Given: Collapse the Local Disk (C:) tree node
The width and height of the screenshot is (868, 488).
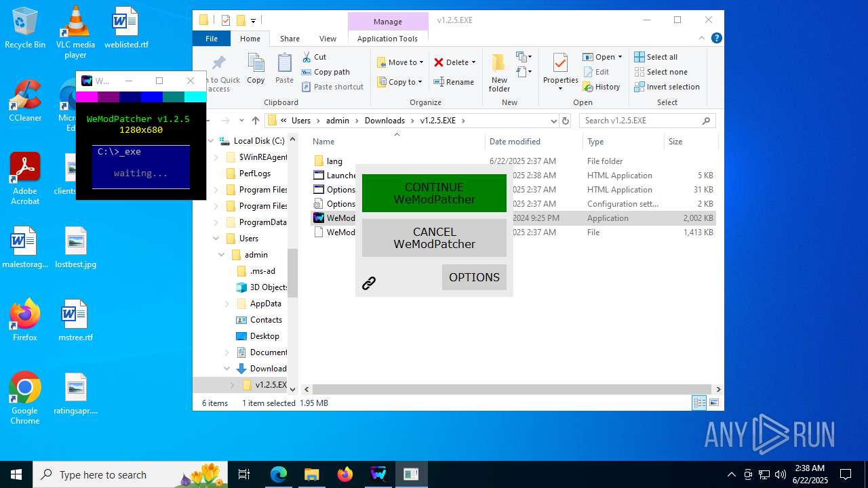Looking at the screenshot, I should pos(211,141).
